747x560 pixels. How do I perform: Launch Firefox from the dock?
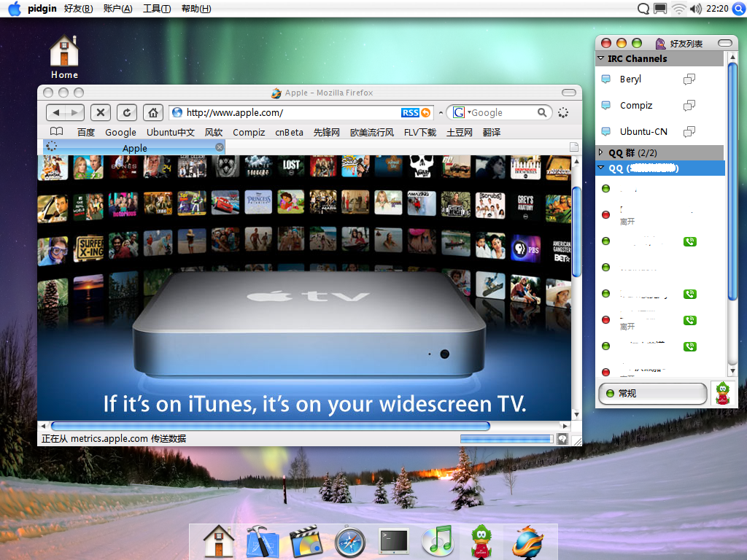527,542
